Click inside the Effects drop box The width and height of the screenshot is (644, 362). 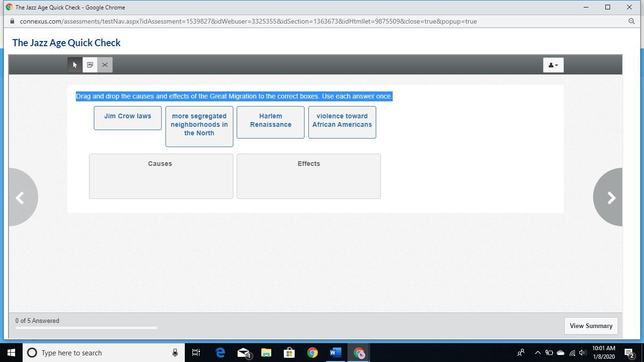click(x=309, y=176)
